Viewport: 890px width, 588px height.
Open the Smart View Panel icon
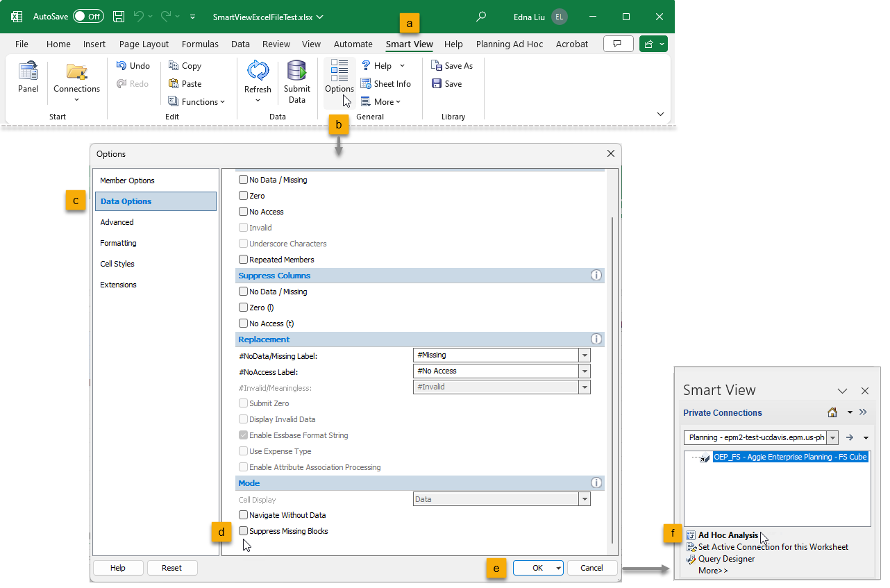coord(28,72)
